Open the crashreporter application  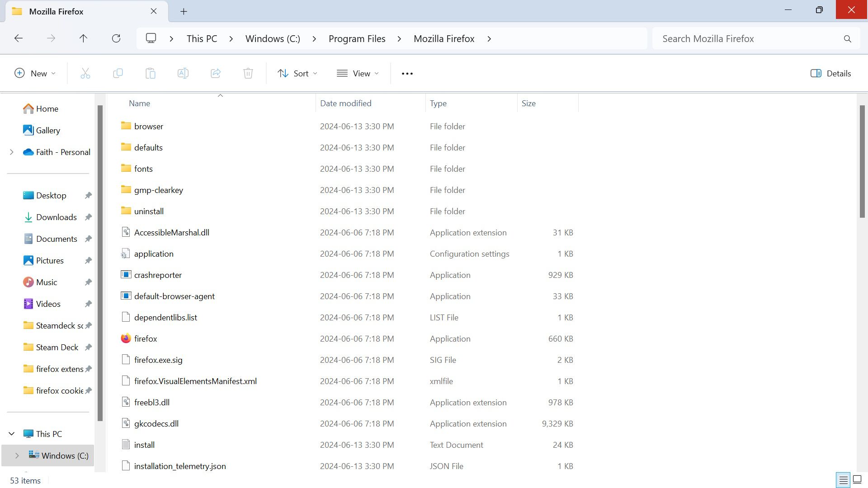pyautogui.click(x=158, y=275)
